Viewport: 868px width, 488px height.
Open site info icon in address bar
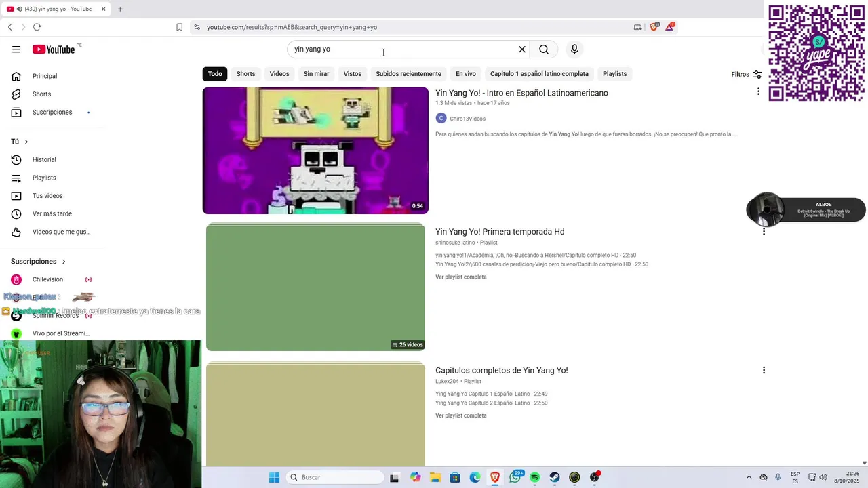click(197, 27)
